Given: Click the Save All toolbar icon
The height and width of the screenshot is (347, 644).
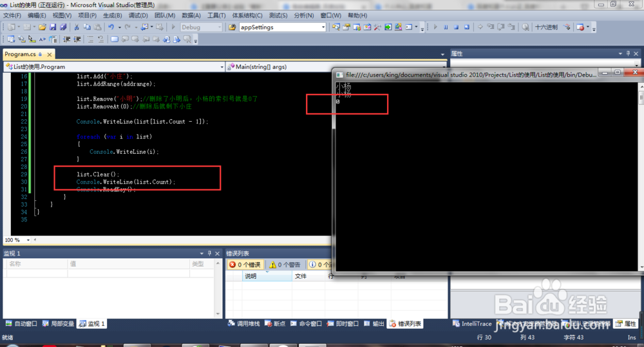Looking at the screenshot, I should [63, 27].
